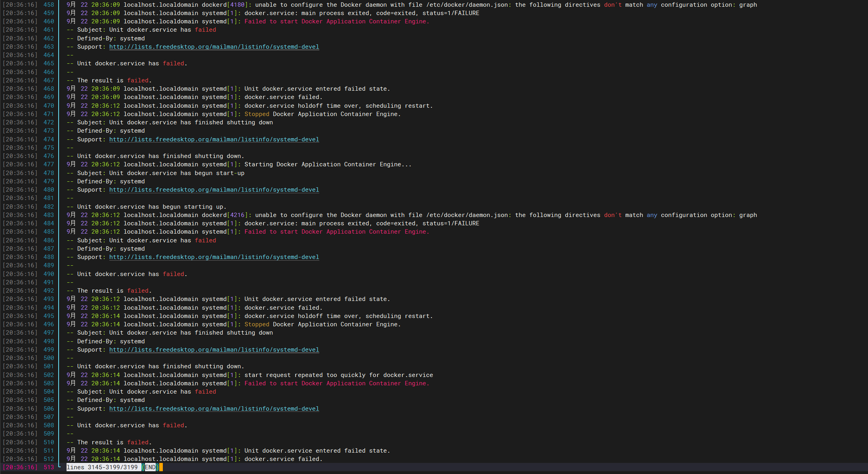Click 'The result is failed.' on line 492
The width and height of the screenshot is (868, 474).
[114, 291]
